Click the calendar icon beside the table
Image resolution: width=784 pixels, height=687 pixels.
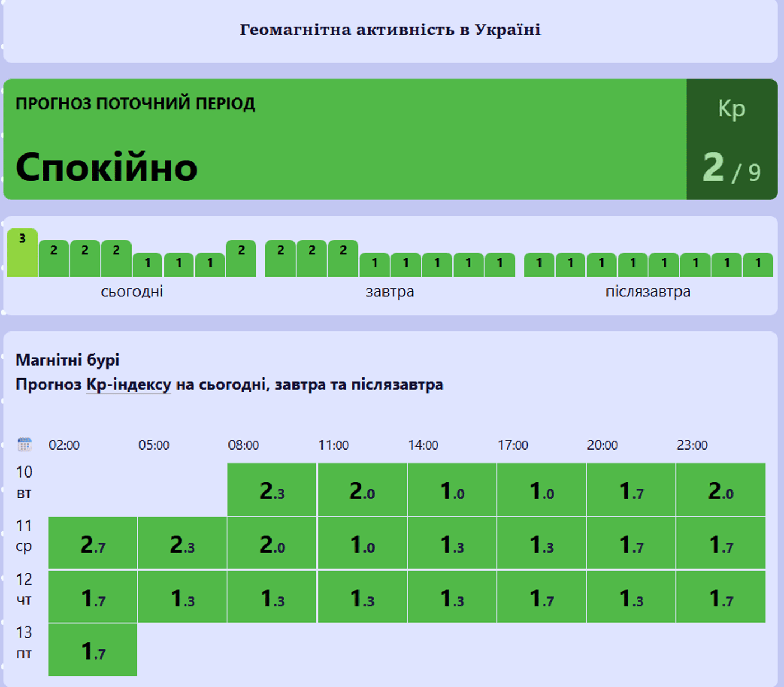(x=25, y=444)
